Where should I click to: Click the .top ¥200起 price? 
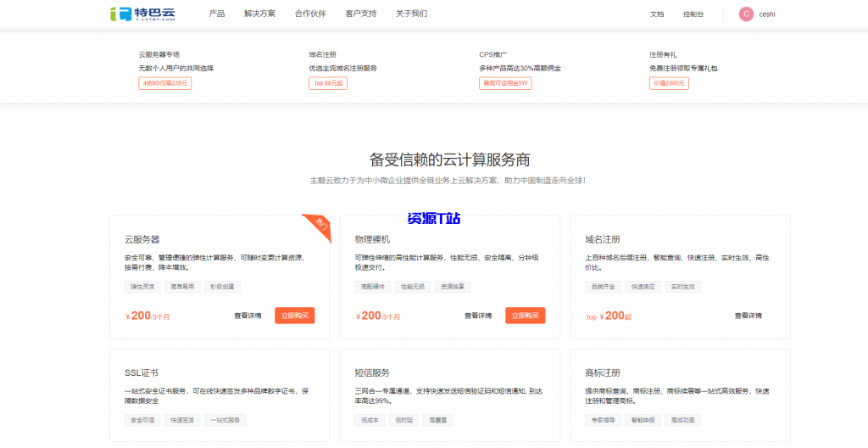[608, 316]
